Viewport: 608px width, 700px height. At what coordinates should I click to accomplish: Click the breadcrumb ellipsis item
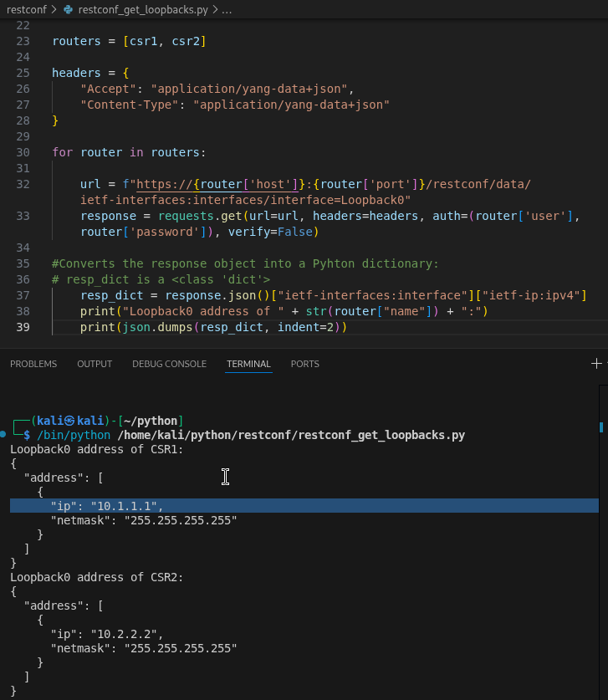click(x=227, y=9)
